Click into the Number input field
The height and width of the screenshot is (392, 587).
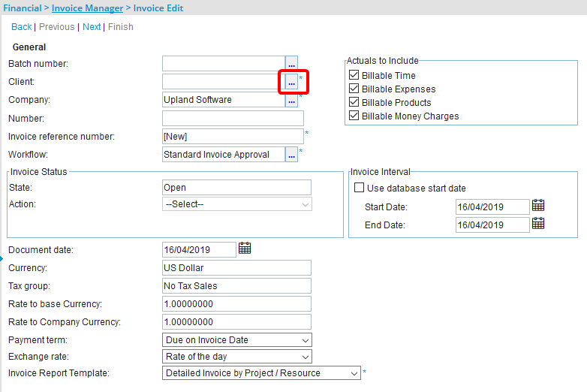point(233,119)
